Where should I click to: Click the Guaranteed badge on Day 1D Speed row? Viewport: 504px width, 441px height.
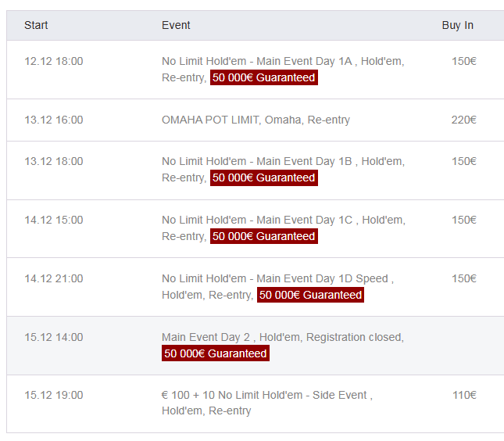310,295
